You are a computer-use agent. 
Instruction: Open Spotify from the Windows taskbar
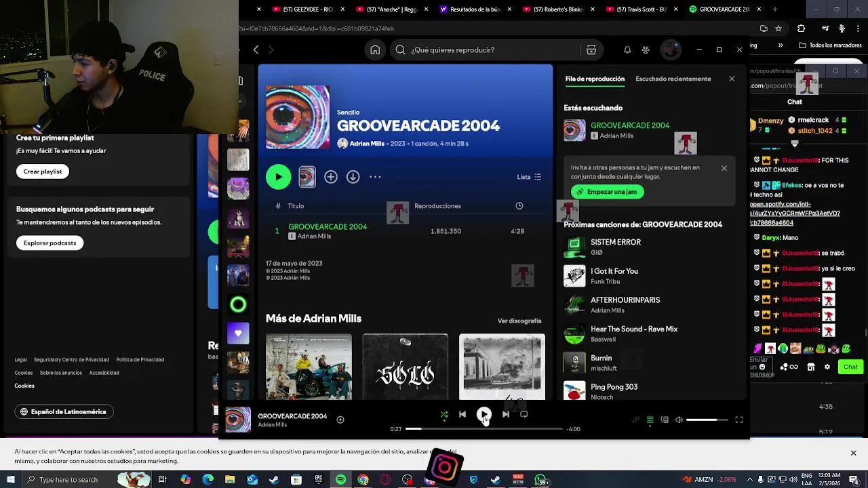pyautogui.click(x=340, y=480)
